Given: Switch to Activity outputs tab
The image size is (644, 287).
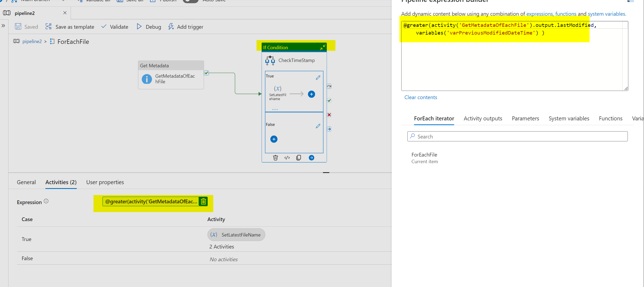Looking at the screenshot, I should coord(483,119).
